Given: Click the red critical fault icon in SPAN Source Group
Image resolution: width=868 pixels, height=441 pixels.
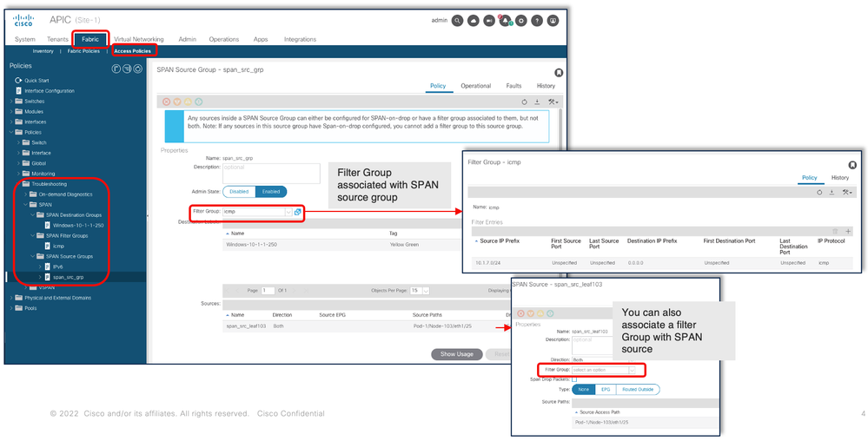Looking at the screenshot, I should pyautogui.click(x=166, y=102).
